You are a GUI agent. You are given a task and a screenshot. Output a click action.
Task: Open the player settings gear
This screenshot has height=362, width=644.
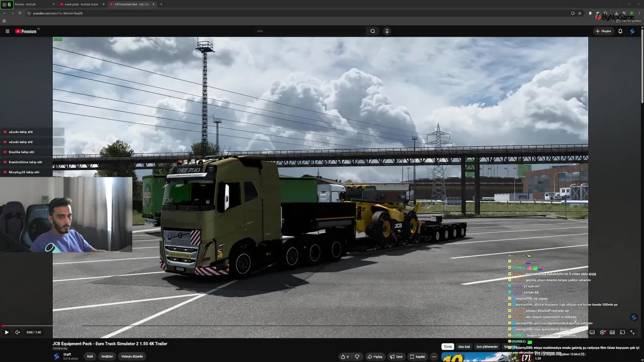(x=602, y=332)
